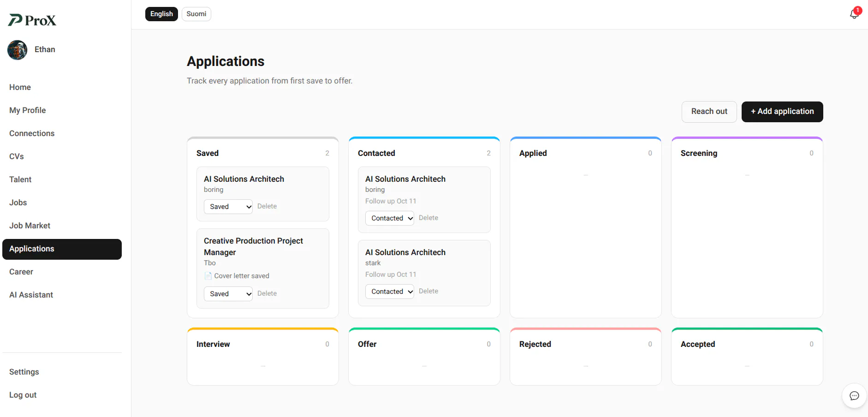Viewport: 868px width, 417px height.
Task: Click Log out
Action: pyautogui.click(x=62, y=395)
